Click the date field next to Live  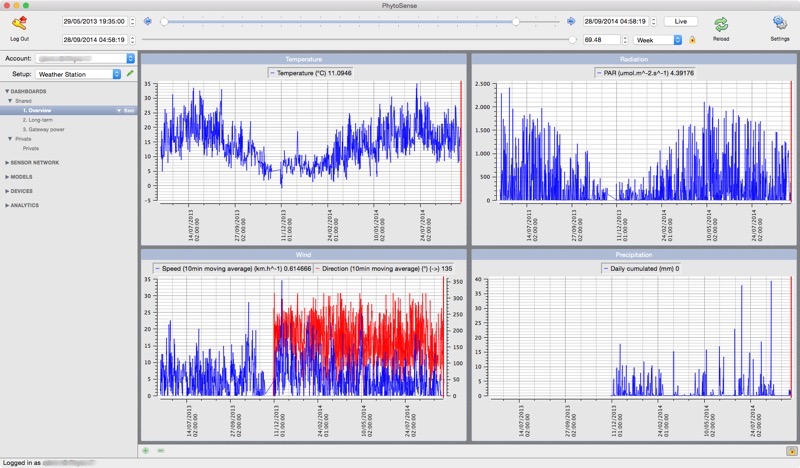coord(616,21)
